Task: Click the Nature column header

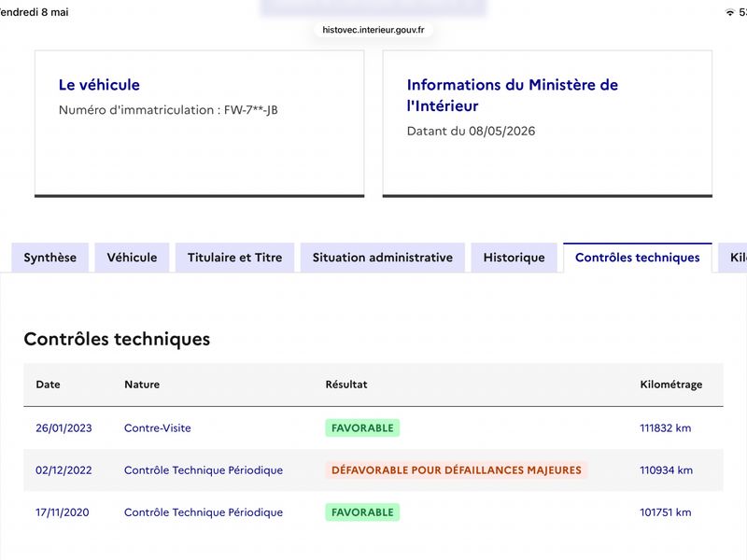Action: pos(142,385)
